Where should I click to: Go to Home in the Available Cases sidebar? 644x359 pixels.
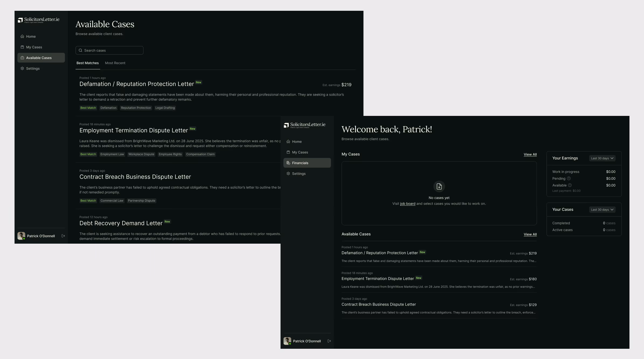31,36
